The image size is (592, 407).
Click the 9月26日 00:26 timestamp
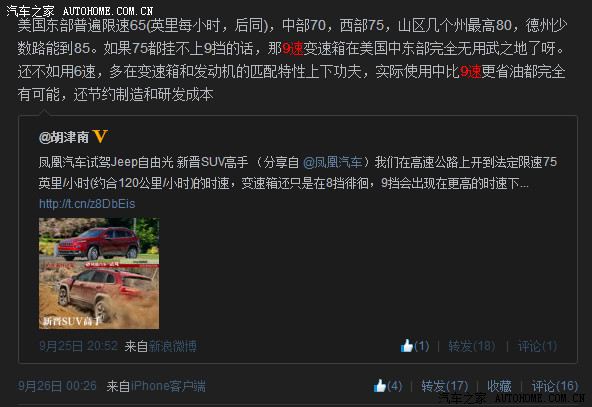point(57,385)
